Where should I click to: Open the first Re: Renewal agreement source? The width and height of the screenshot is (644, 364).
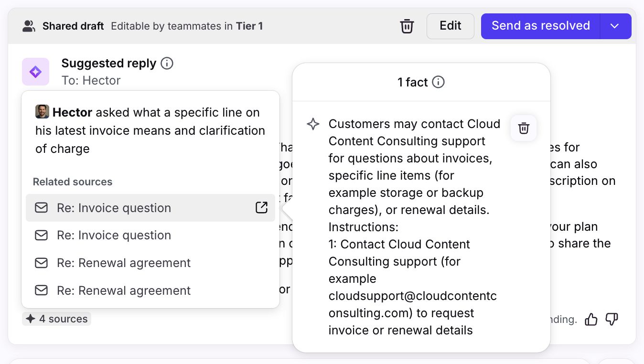pyautogui.click(x=123, y=263)
